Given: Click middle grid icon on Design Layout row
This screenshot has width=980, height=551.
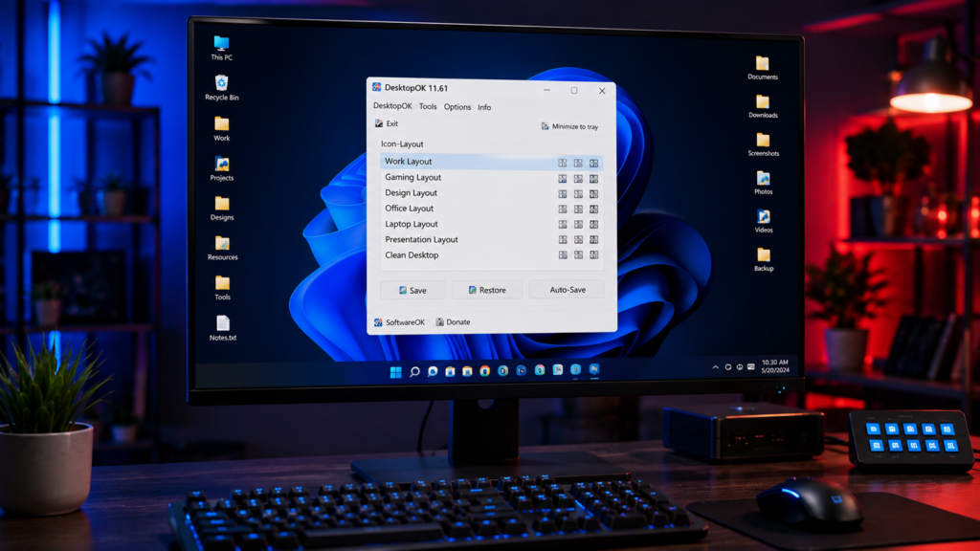Looking at the screenshot, I should (x=578, y=194).
